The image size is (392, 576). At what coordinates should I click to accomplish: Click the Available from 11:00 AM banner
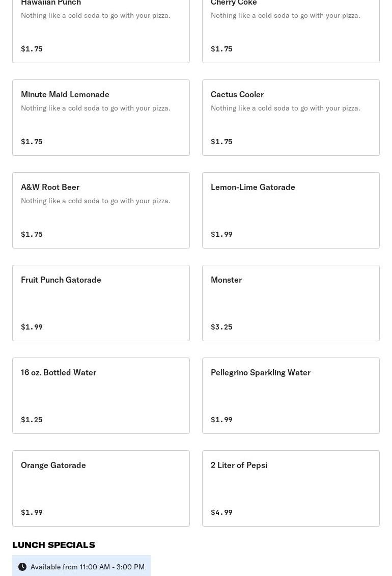pos(81,566)
